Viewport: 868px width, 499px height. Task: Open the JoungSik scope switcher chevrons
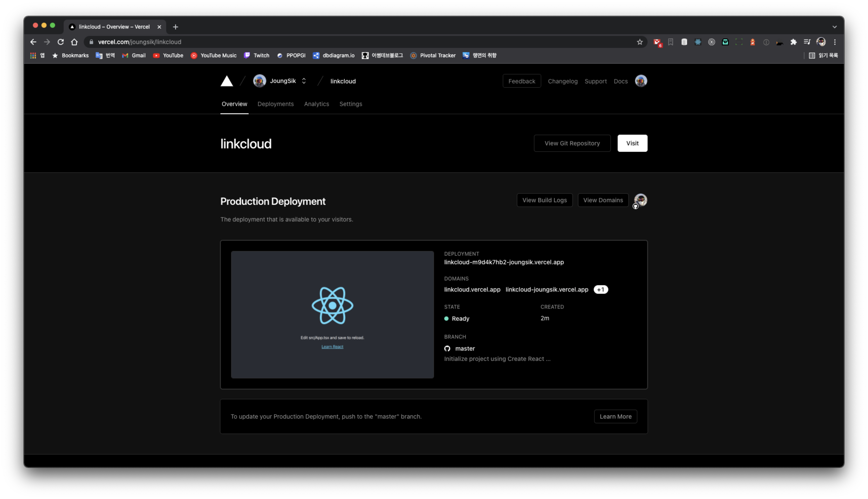[304, 81]
